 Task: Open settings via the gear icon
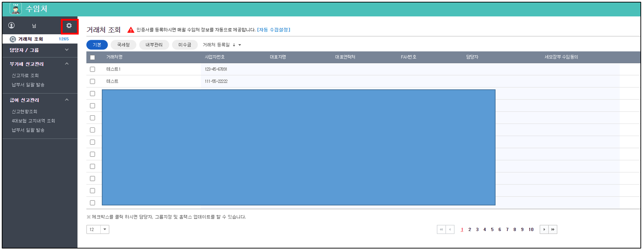pos(69,26)
